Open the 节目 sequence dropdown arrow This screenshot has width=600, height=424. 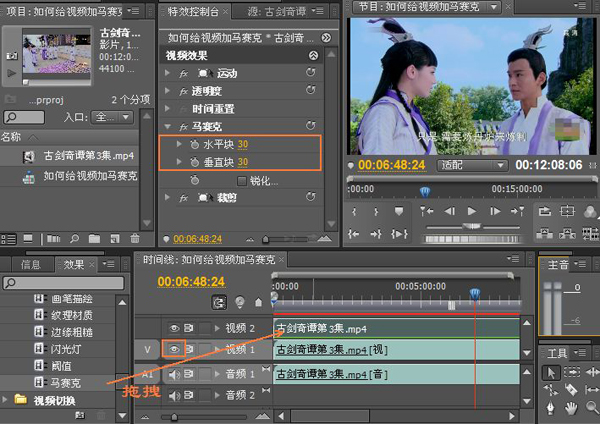[494, 7]
